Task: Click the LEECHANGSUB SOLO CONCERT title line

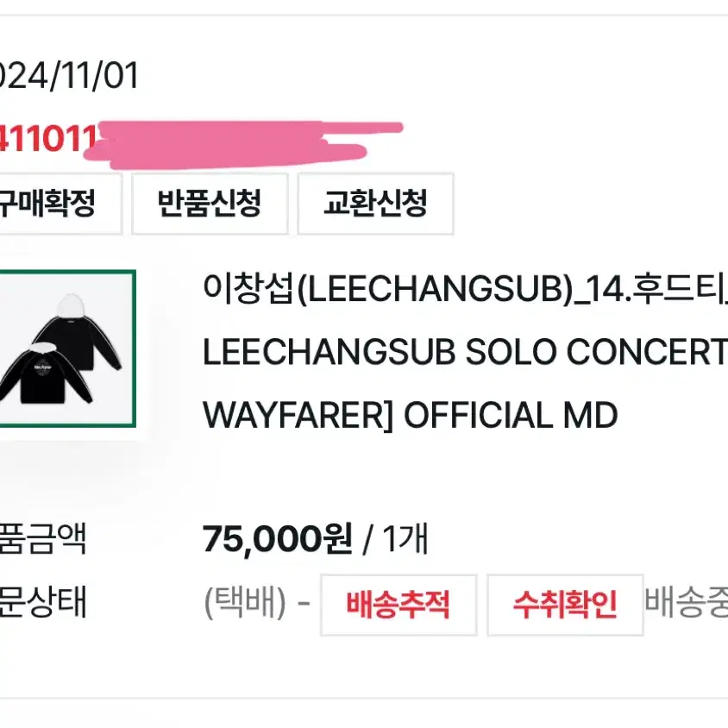Action: pos(465,352)
